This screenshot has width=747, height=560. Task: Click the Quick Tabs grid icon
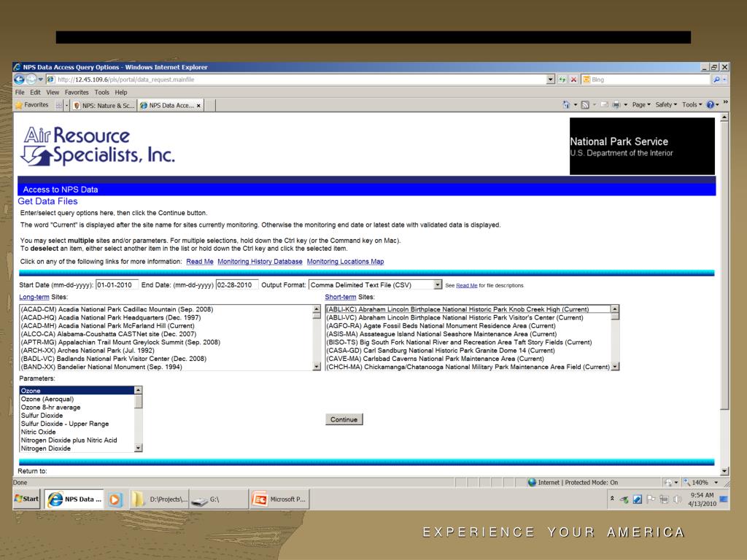tap(58, 105)
